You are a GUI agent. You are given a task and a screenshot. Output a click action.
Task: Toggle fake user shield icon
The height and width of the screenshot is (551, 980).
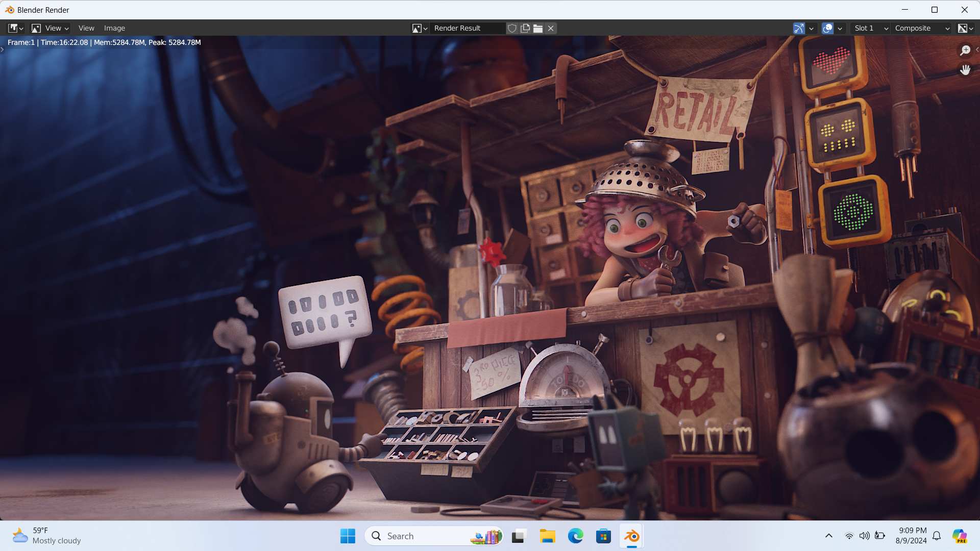(512, 28)
